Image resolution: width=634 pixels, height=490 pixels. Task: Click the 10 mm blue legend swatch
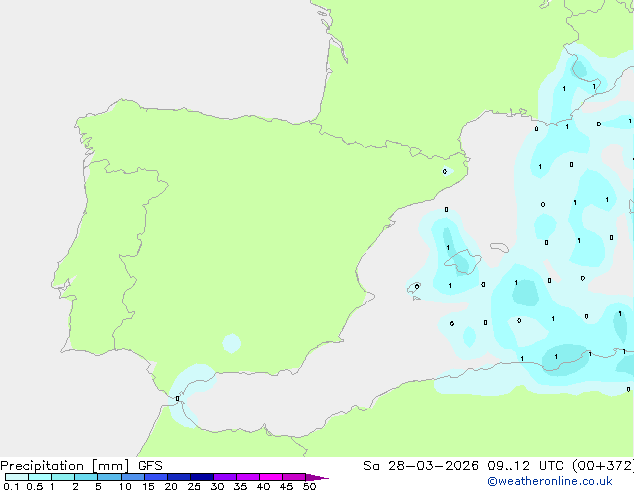point(133,477)
